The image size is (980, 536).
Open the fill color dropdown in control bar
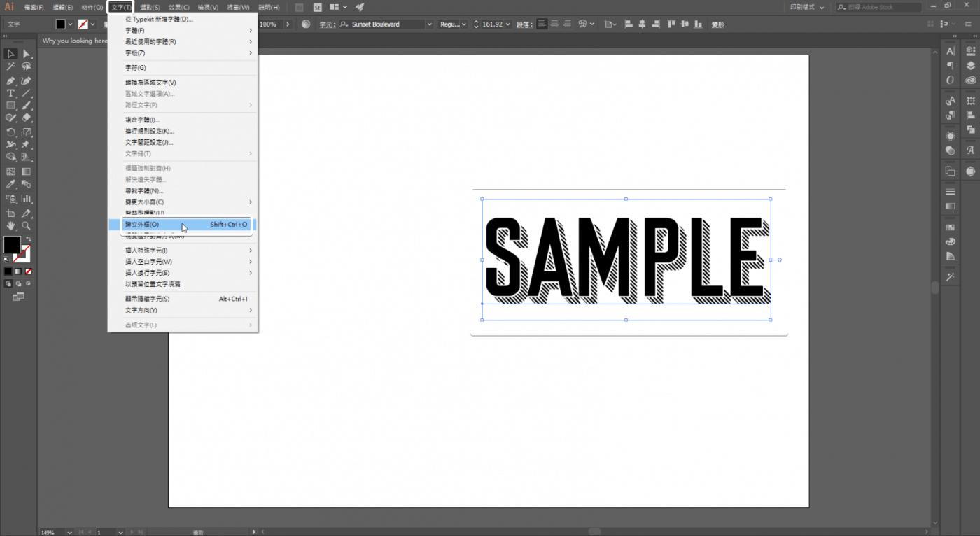(x=70, y=24)
